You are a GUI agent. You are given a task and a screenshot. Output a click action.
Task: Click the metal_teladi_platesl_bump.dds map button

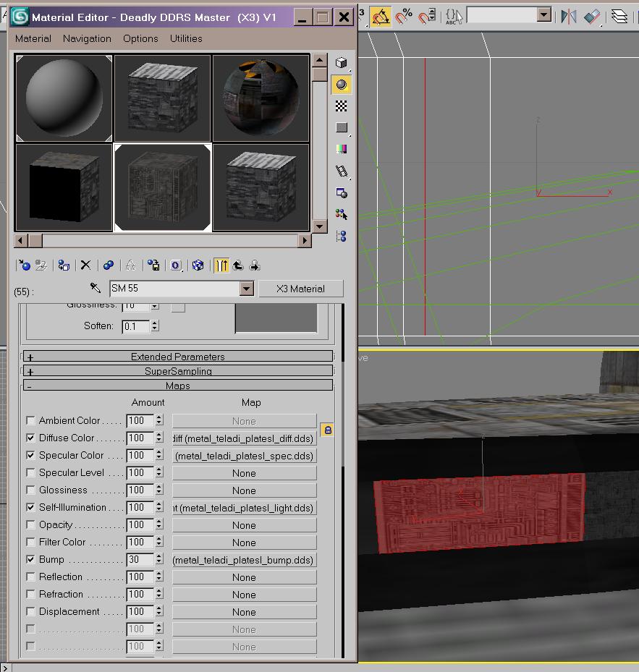tap(244, 560)
